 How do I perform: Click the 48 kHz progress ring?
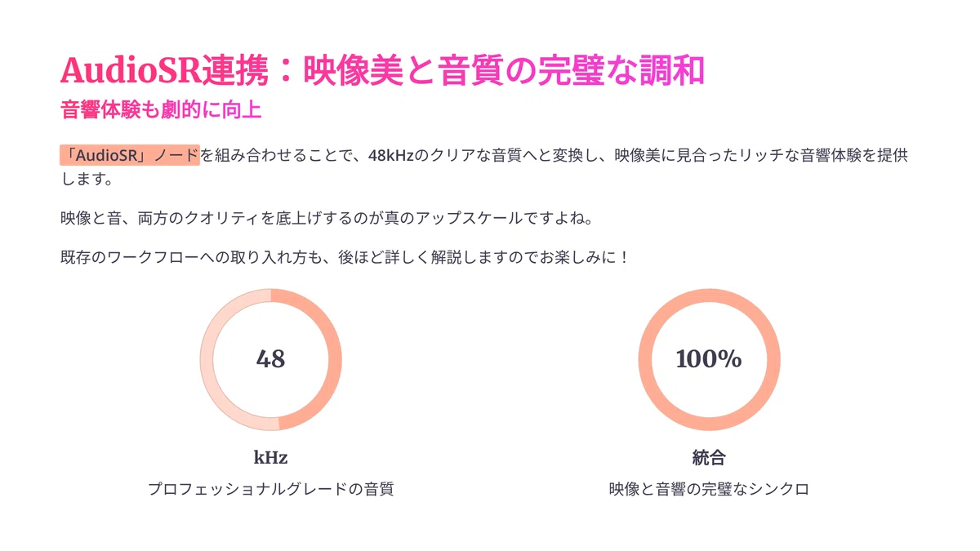click(271, 359)
